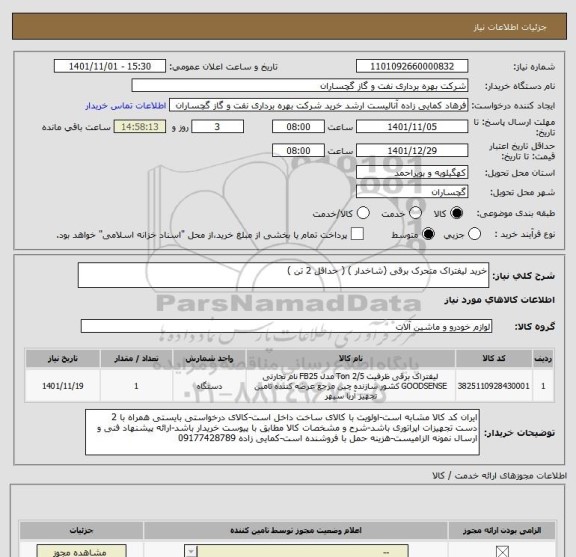Click the اطلاعات مجوزهای ارائه خدمت / کالا heading
This screenshot has height=557, width=576.
click(x=499, y=476)
